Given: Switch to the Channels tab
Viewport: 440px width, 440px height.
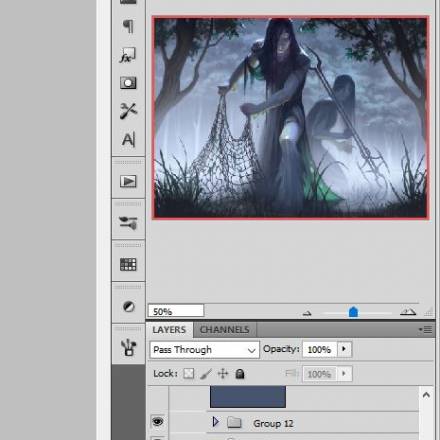Looking at the screenshot, I should [225, 330].
